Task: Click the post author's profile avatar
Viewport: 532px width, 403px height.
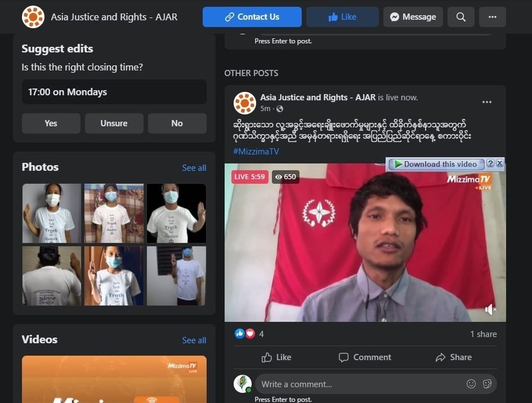Action: coord(245,103)
